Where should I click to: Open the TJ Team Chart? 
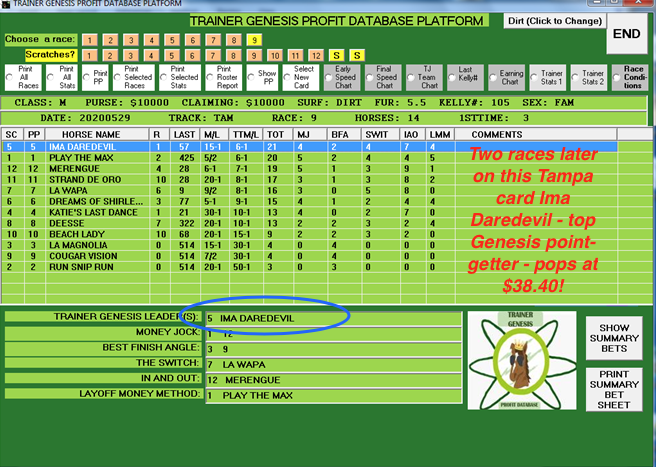[x=424, y=77]
